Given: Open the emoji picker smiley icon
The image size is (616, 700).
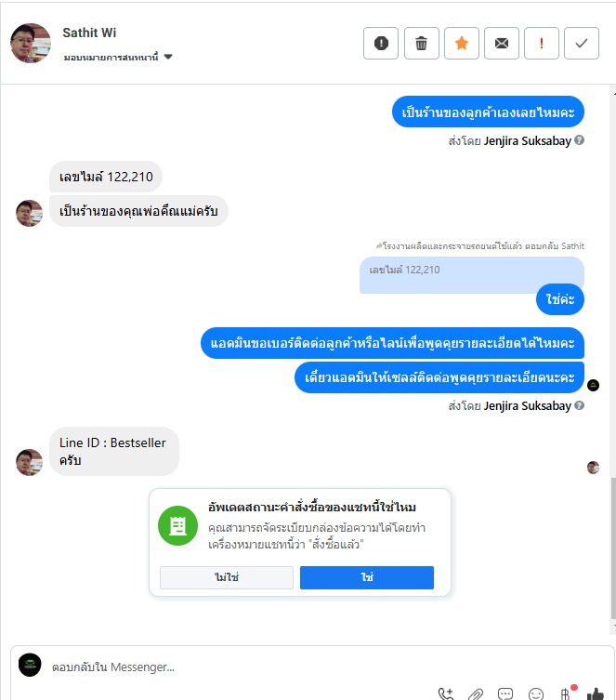Looking at the screenshot, I should coord(536,693).
